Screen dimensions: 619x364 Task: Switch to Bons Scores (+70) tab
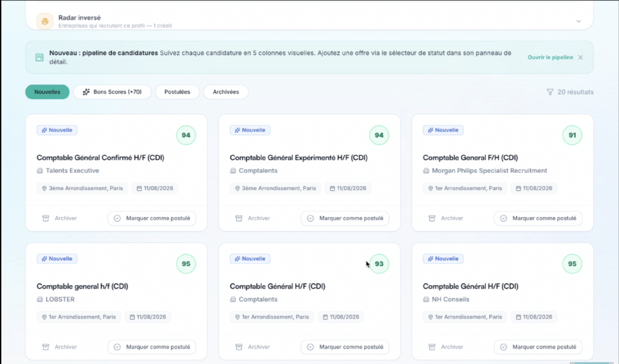click(x=112, y=92)
